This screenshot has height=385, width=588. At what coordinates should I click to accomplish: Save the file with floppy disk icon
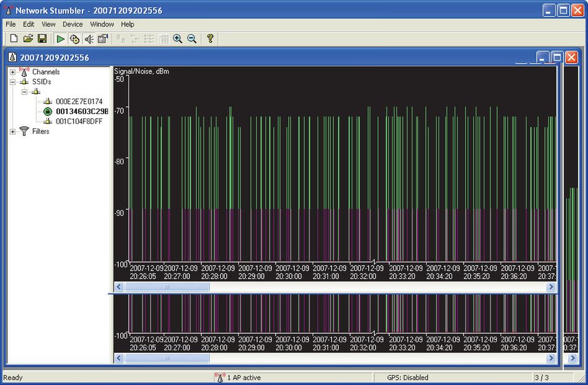click(42, 38)
